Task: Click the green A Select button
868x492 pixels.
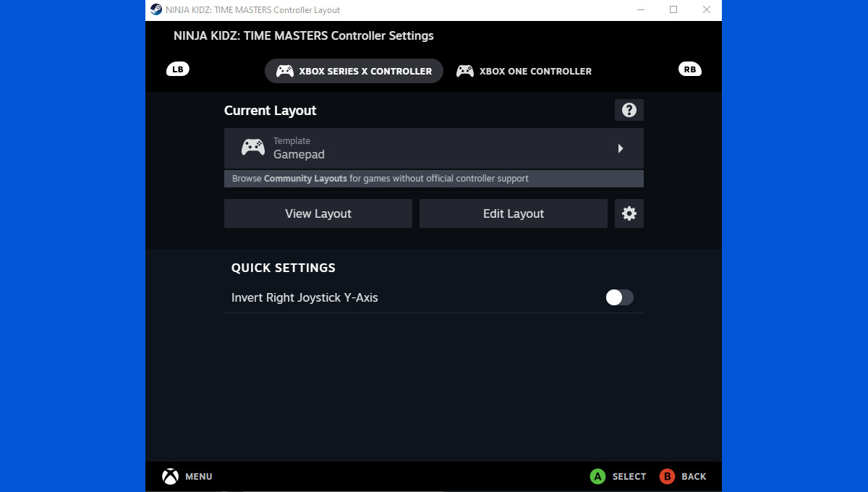Action: pos(597,476)
